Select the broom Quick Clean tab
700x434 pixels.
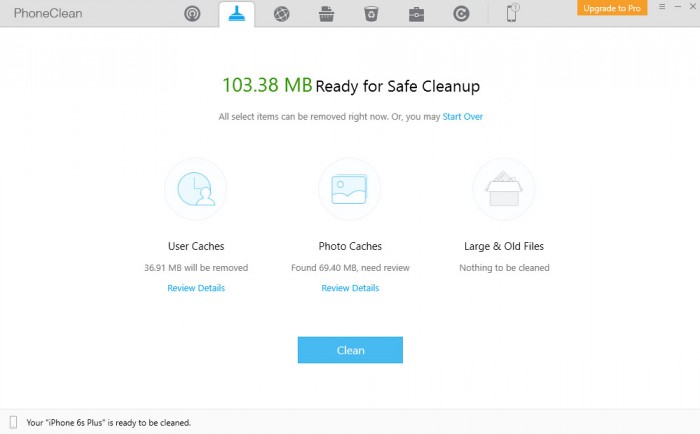(x=236, y=14)
